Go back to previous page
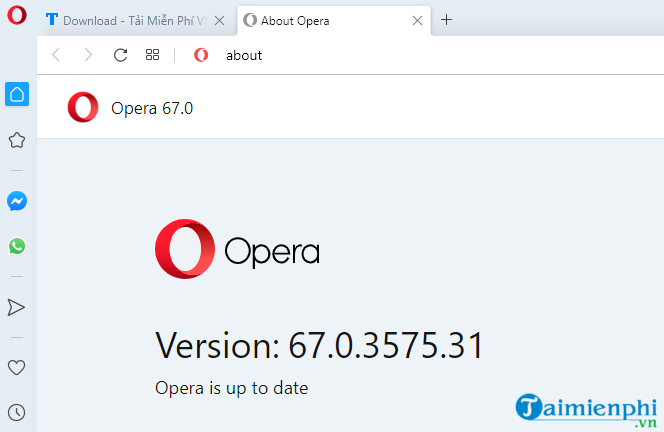 point(56,55)
